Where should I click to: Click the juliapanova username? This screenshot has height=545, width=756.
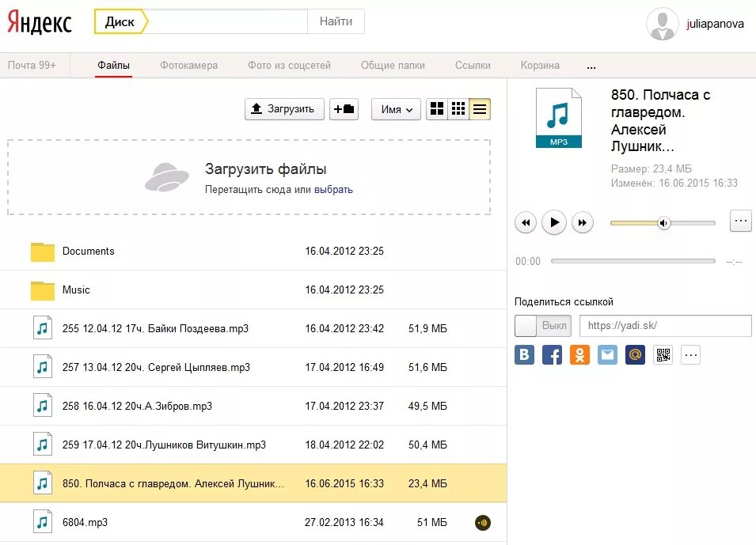(716, 24)
